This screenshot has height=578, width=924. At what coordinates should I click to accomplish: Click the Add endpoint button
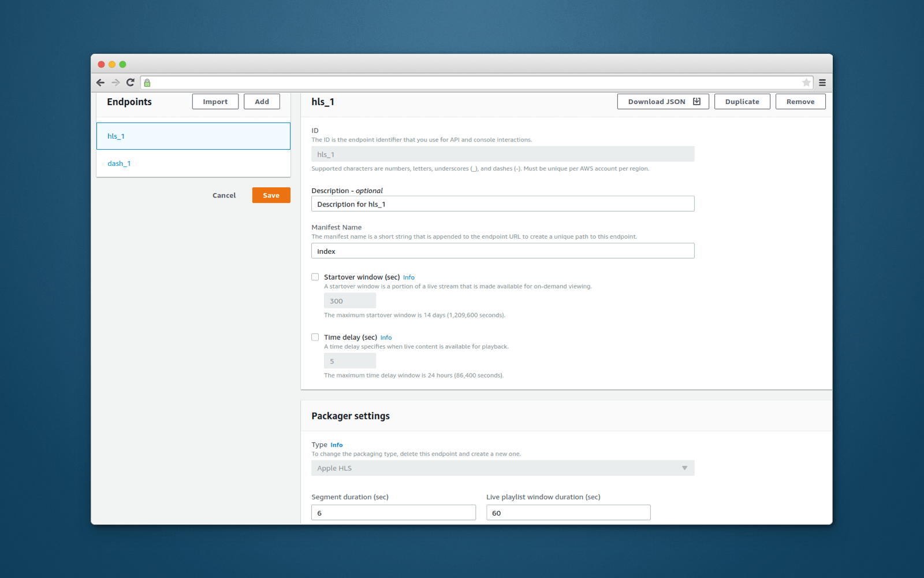tap(262, 102)
